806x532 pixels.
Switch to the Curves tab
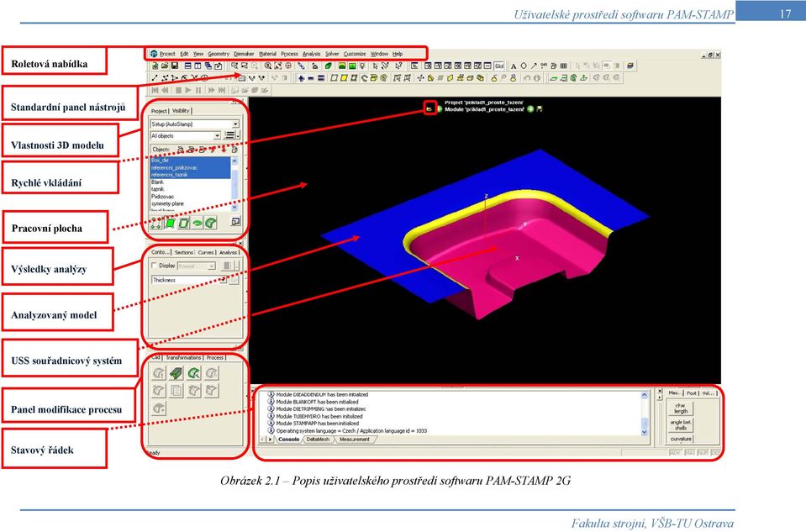(x=206, y=252)
